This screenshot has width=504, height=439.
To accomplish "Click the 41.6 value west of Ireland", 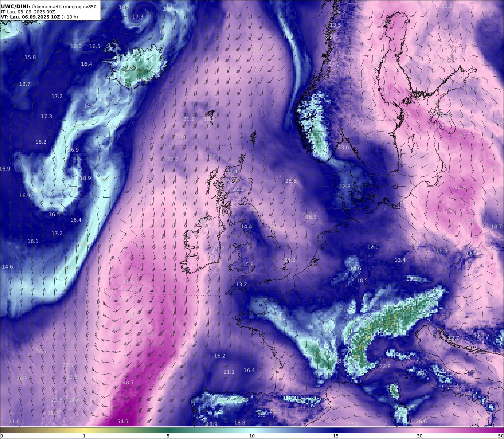I will click(128, 282).
